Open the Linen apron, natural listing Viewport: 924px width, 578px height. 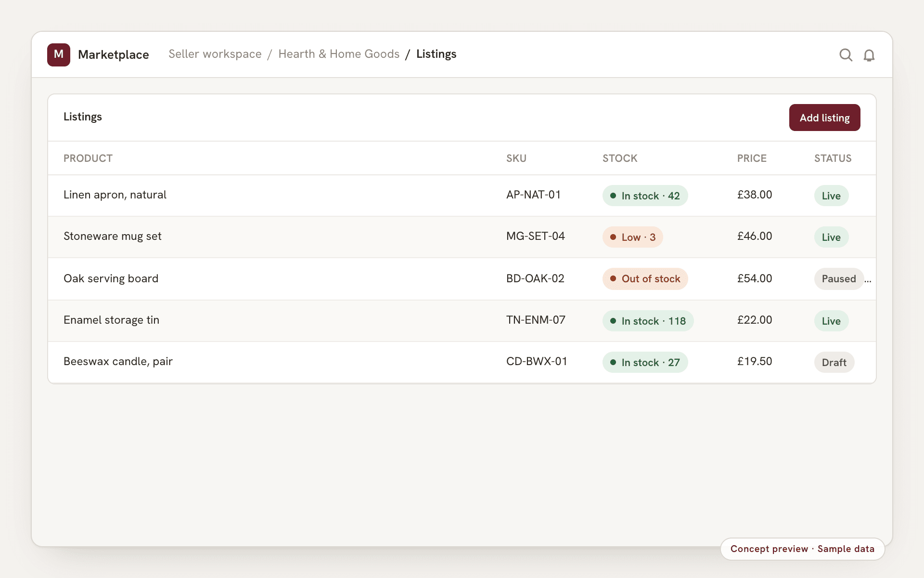115,195
